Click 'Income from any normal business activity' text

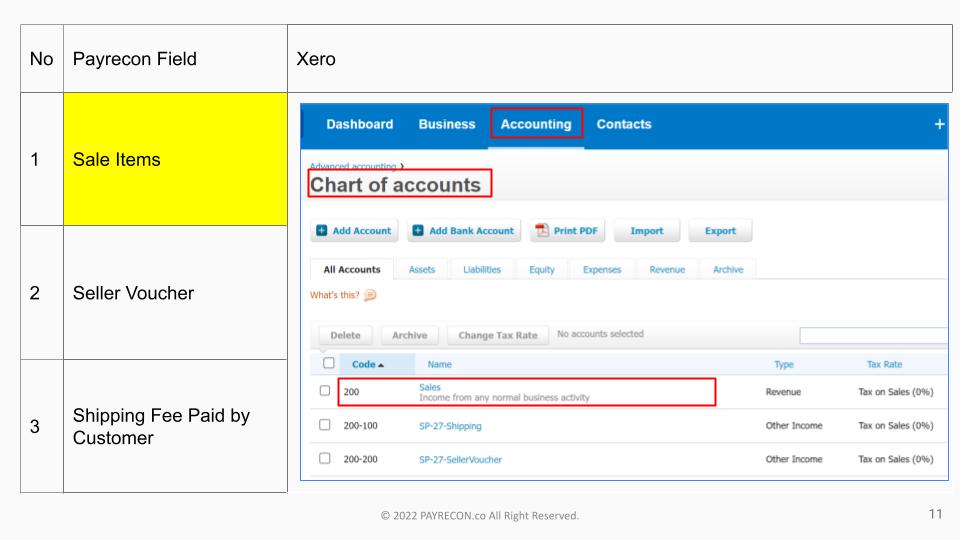(x=504, y=398)
